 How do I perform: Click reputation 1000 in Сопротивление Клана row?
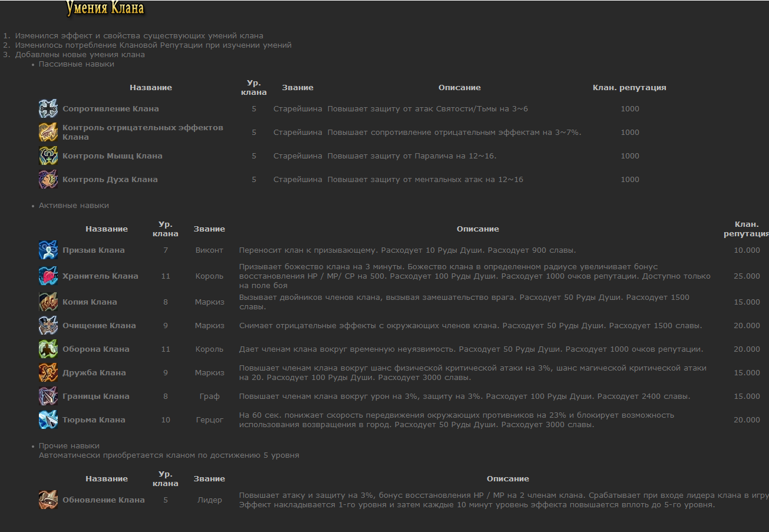click(630, 108)
